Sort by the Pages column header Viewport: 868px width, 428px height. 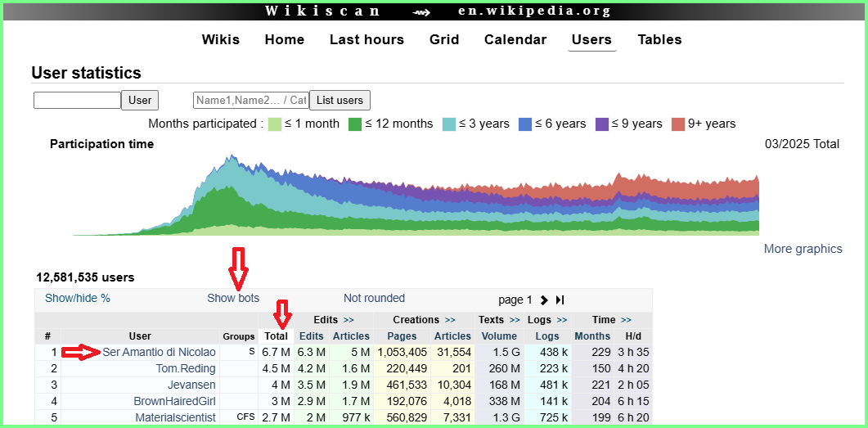(402, 336)
